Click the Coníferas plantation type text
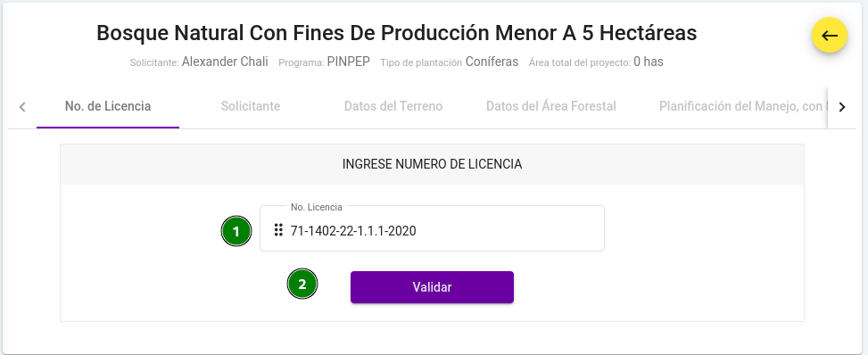868x355 pixels. pos(492,62)
